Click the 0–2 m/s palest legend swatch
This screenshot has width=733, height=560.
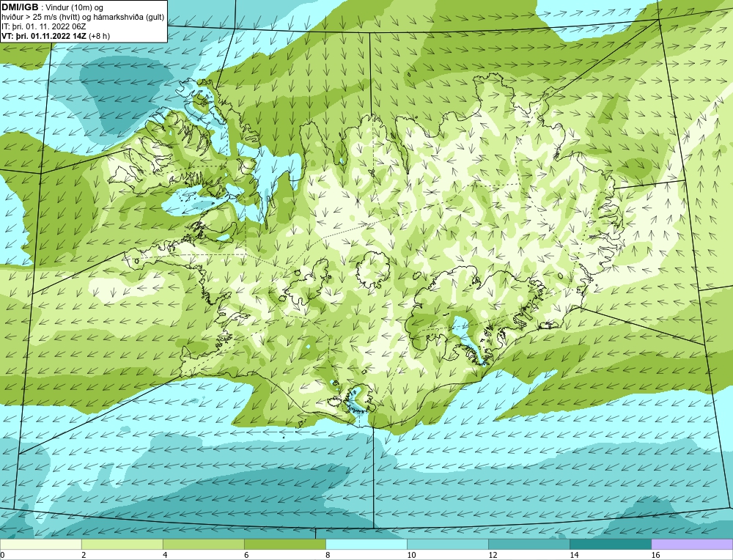40,544
